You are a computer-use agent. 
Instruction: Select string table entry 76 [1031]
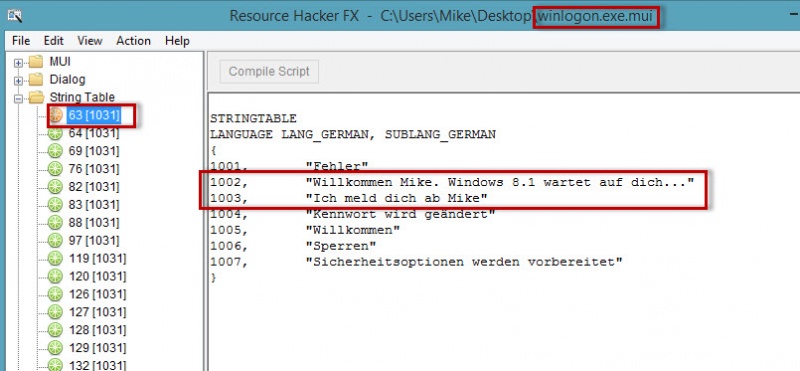(x=94, y=169)
